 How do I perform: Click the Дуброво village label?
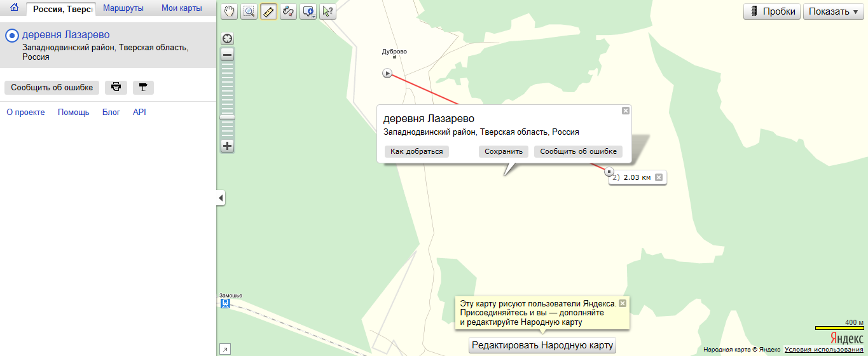394,51
